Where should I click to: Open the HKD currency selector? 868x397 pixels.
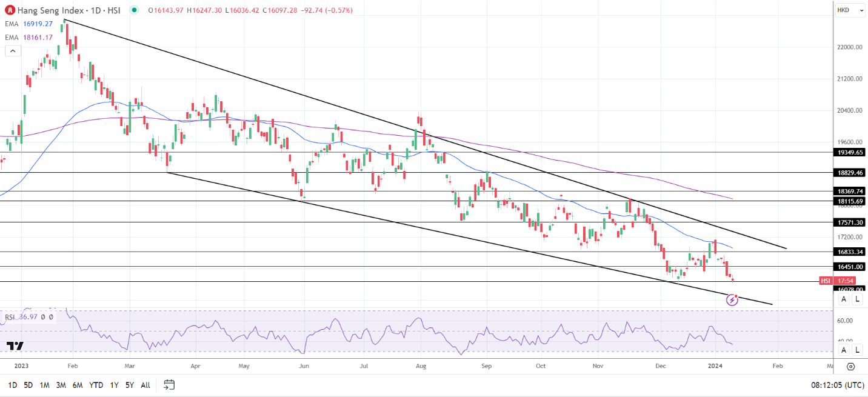click(850, 10)
